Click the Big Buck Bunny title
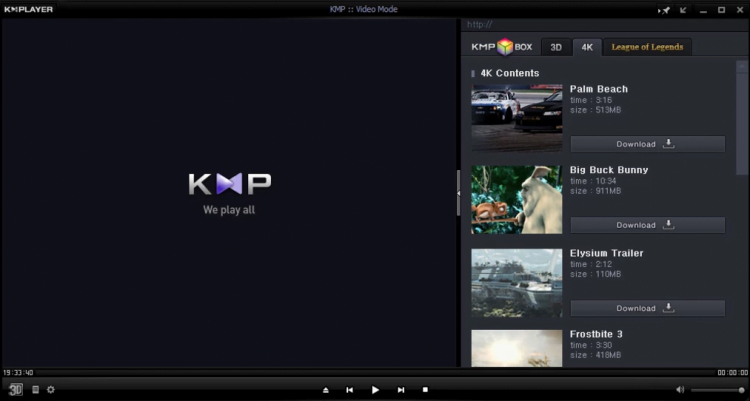Image resolution: width=750 pixels, height=401 pixels. (x=609, y=170)
